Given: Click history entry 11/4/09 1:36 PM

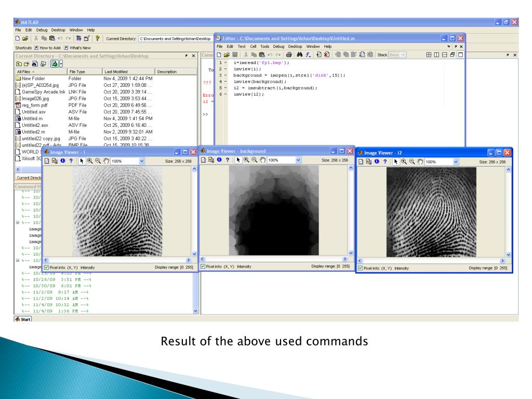Looking at the screenshot, I should (55, 311).
